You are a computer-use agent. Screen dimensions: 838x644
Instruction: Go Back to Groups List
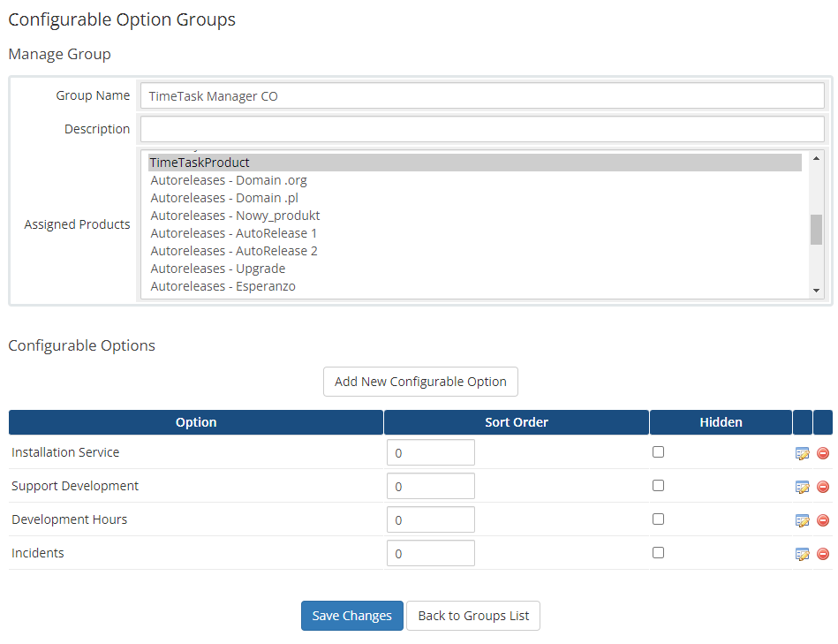click(473, 616)
